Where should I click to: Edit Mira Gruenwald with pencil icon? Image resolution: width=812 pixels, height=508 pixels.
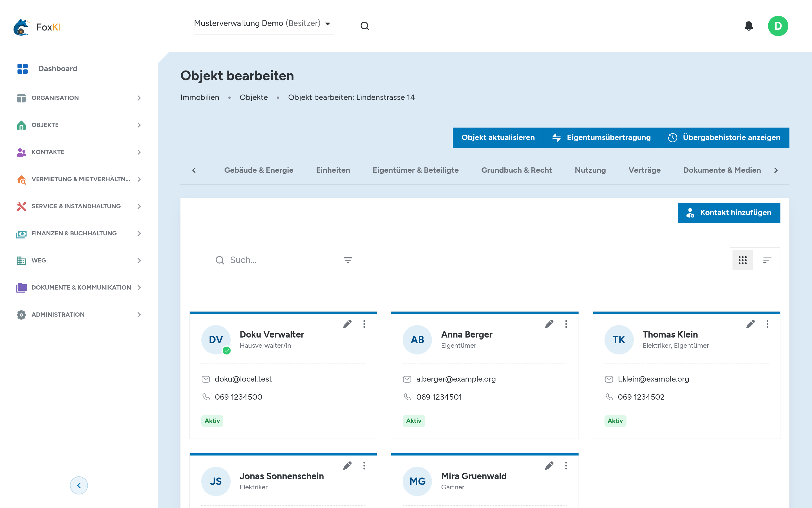(549, 466)
